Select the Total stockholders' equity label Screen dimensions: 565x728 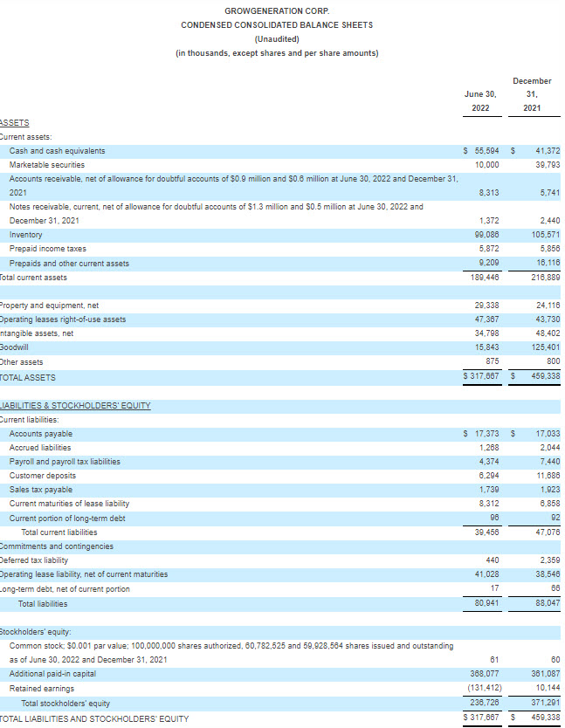pos(65,703)
